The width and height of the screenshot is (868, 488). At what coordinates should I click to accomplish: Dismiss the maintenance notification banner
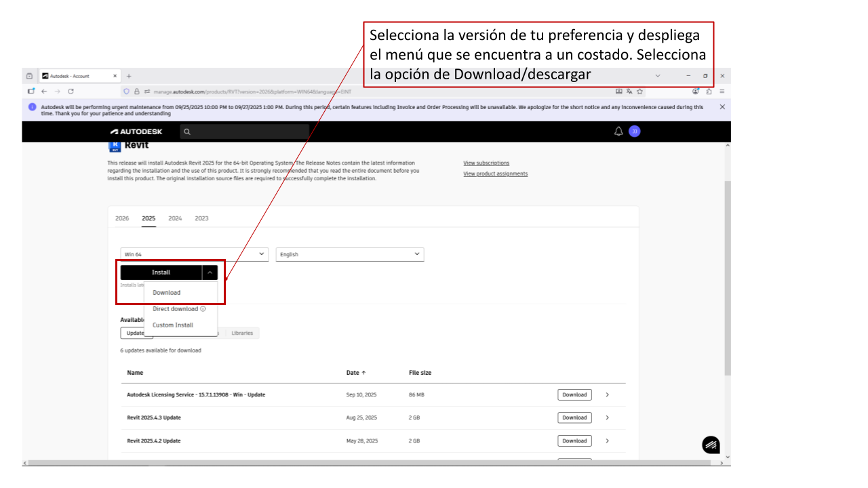click(x=722, y=107)
